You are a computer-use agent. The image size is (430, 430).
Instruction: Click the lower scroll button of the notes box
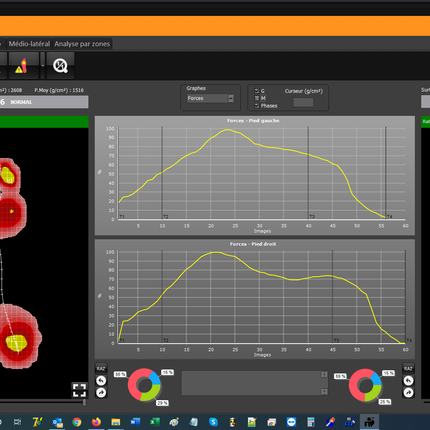point(324,391)
